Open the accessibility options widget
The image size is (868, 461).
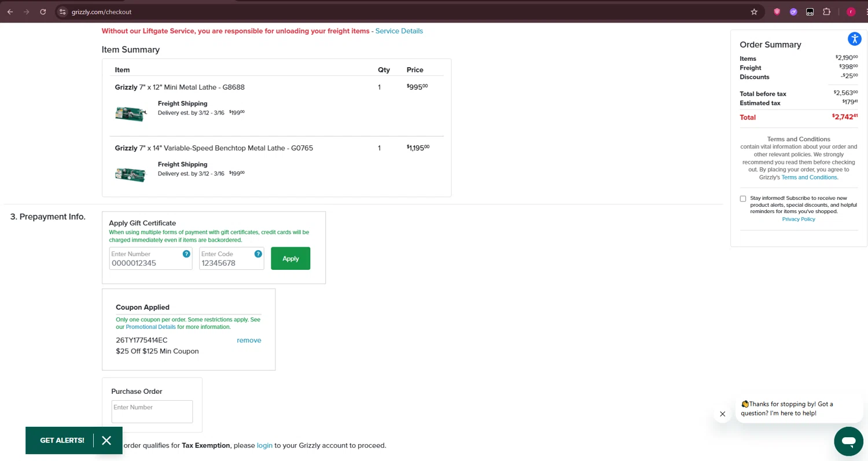click(x=855, y=39)
